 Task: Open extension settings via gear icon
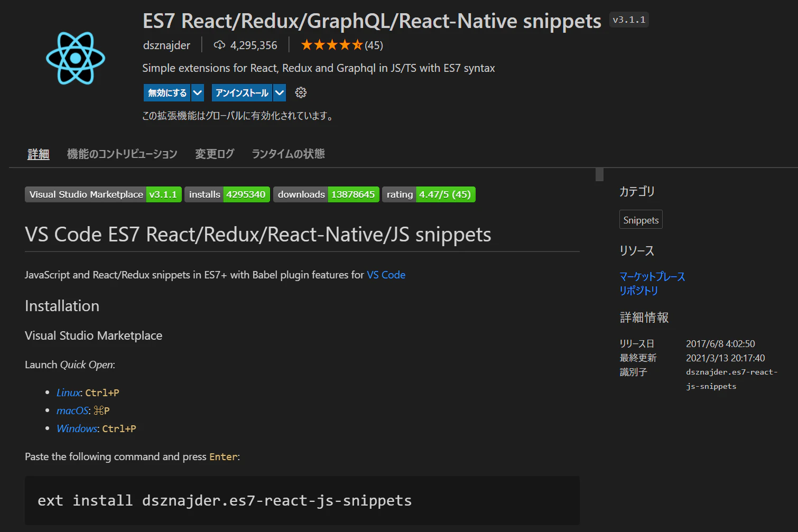pyautogui.click(x=301, y=92)
